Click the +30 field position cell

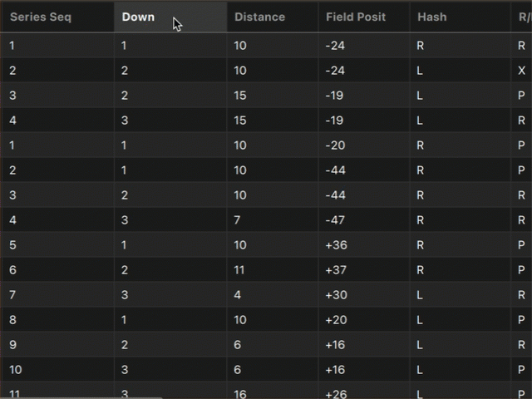(337, 295)
